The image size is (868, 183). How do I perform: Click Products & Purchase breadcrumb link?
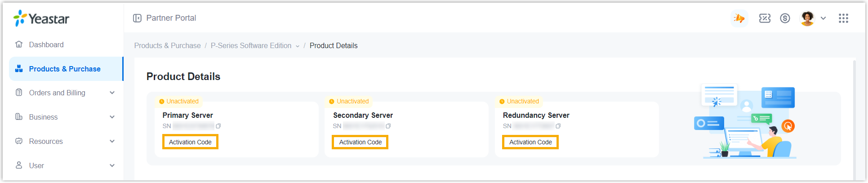(167, 46)
